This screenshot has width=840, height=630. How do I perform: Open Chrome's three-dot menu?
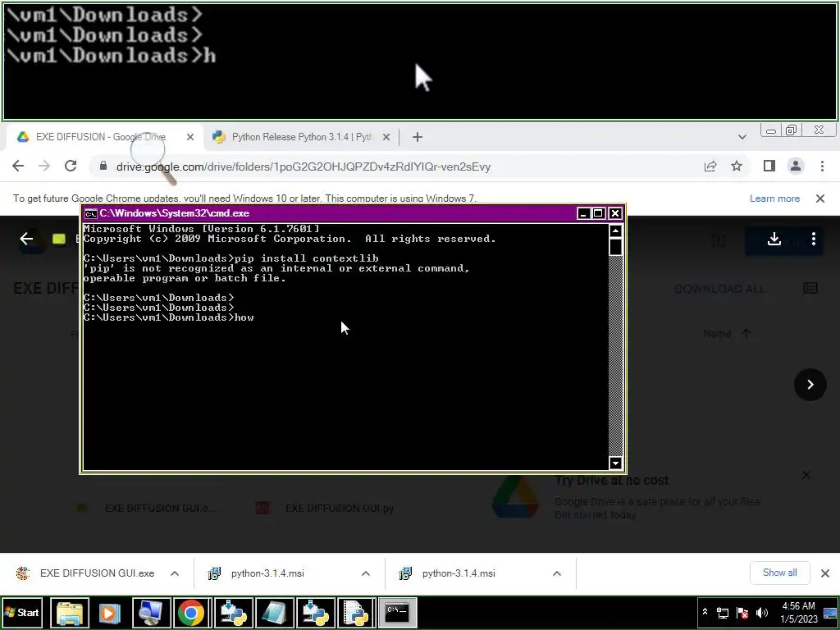coord(822,166)
